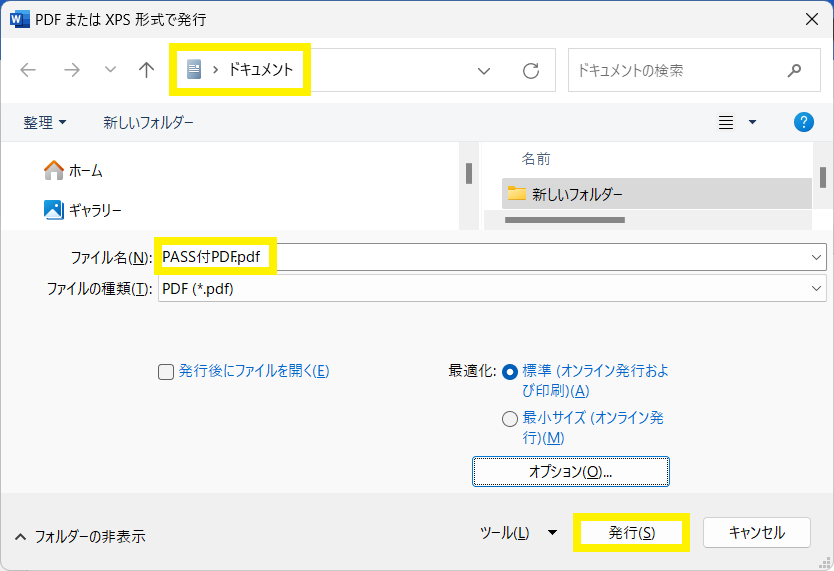Enable open file after publishing checkbox
The height and width of the screenshot is (571, 834).
pyautogui.click(x=167, y=371)
